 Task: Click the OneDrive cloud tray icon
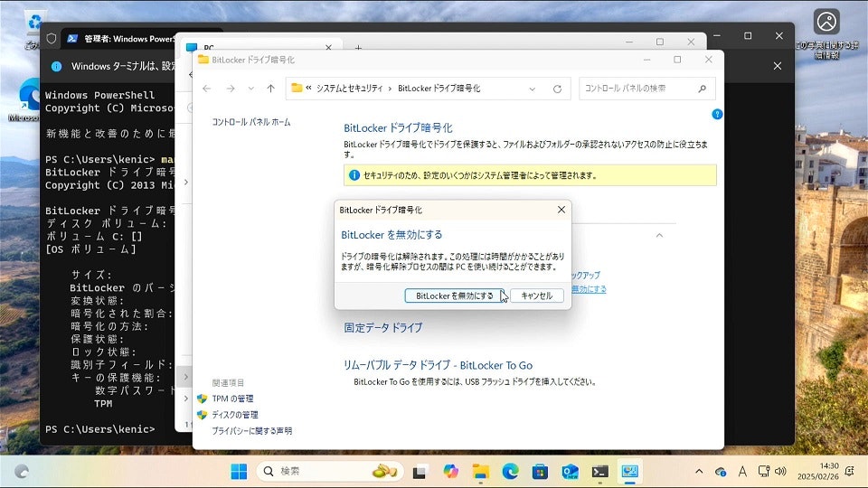pos(721,472)
